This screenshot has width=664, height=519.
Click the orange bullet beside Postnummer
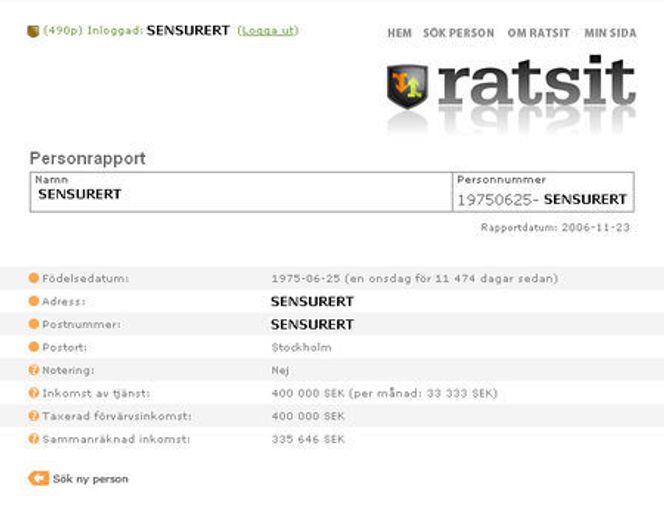click(x=34, y=324)
